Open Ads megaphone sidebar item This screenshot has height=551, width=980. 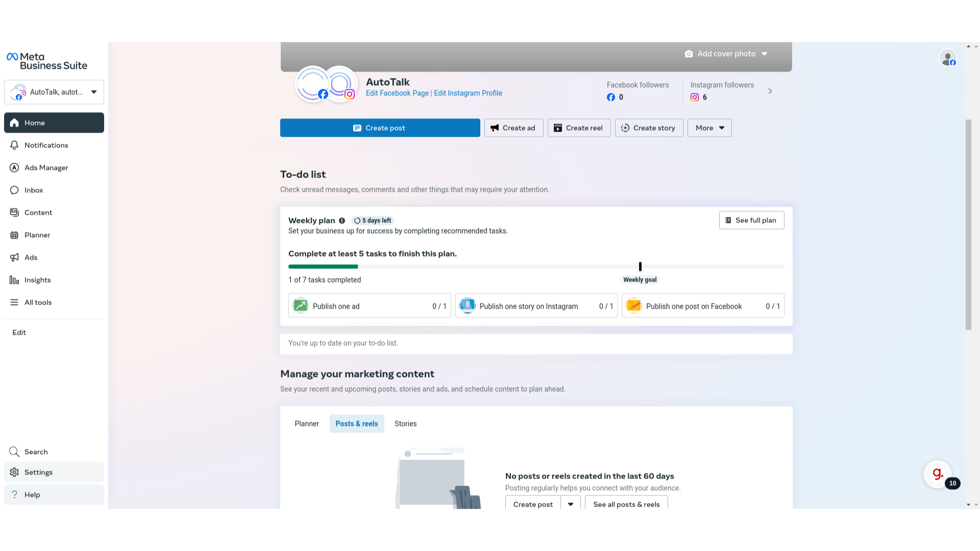(54, 257)
